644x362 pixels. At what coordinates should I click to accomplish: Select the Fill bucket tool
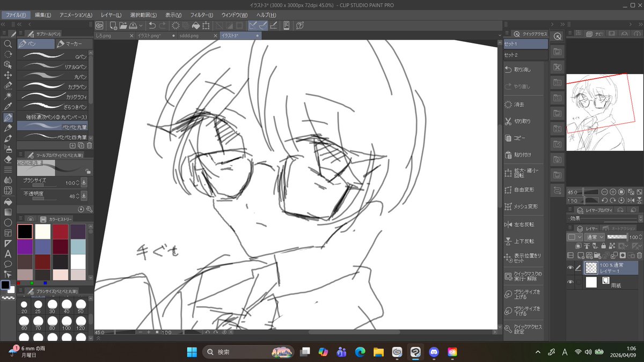pyautogui.click(x=8, y=201)
